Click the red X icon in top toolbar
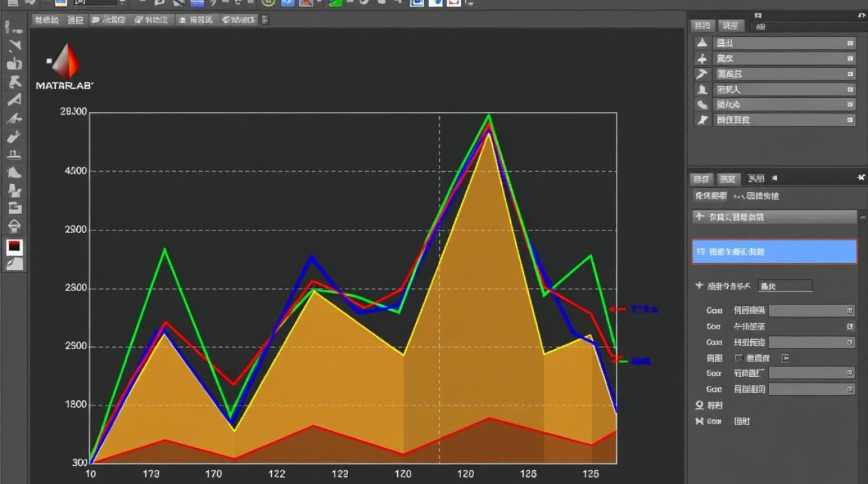The image size is (868, 484). tap(305, 2)
